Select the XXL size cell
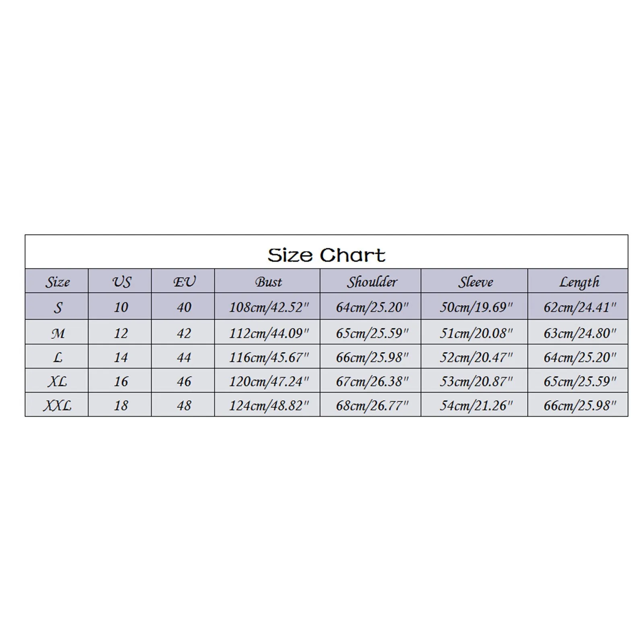This screenshot has height=644, width=644. click(x=57, y=405)
